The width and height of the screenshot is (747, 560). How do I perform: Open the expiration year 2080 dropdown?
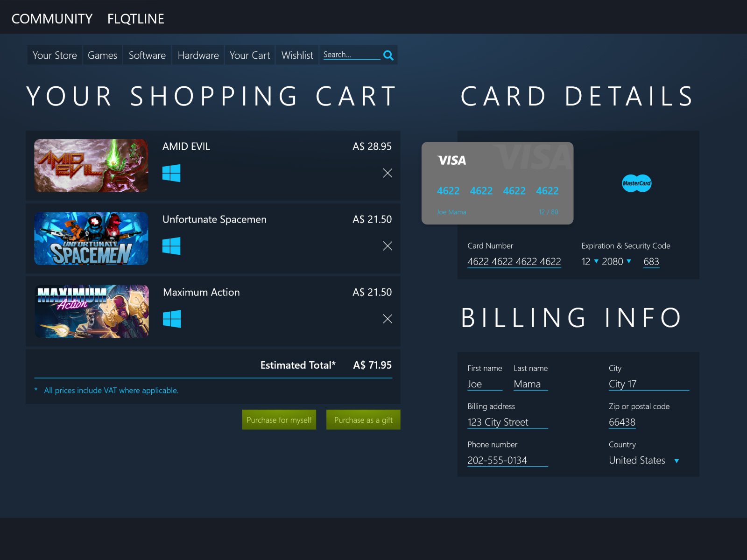tap(629, 261)
